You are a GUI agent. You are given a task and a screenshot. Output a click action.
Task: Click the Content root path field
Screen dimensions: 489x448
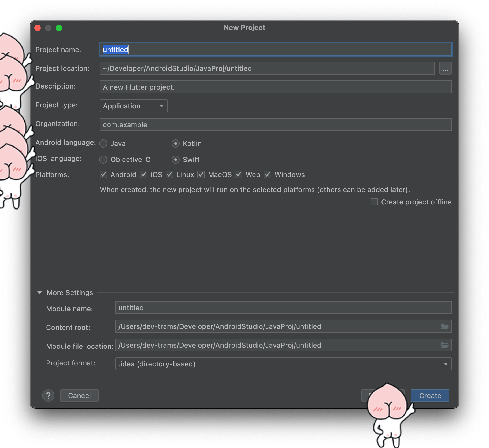(x=283, y=326)
